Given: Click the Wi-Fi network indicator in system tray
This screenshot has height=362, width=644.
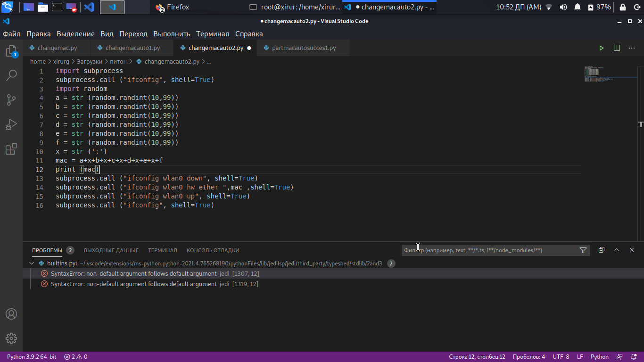Looking at the screenshot, I should pos(549,7).
